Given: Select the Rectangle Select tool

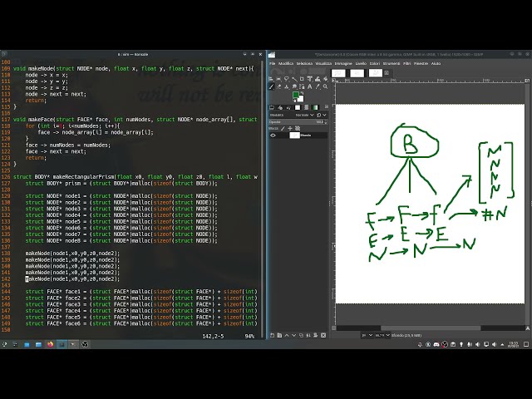Looking at the screenshot, I should click(279, 79).
